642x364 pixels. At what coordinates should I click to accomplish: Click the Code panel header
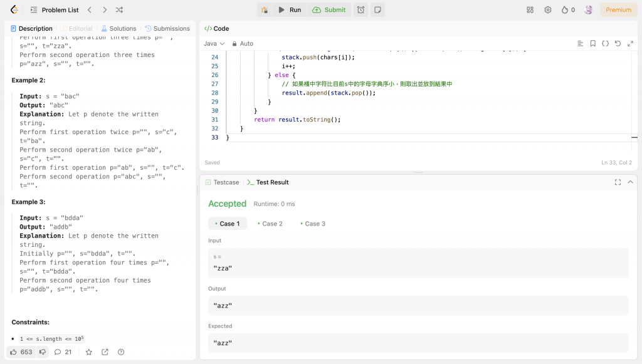click(x=216, y=29)
